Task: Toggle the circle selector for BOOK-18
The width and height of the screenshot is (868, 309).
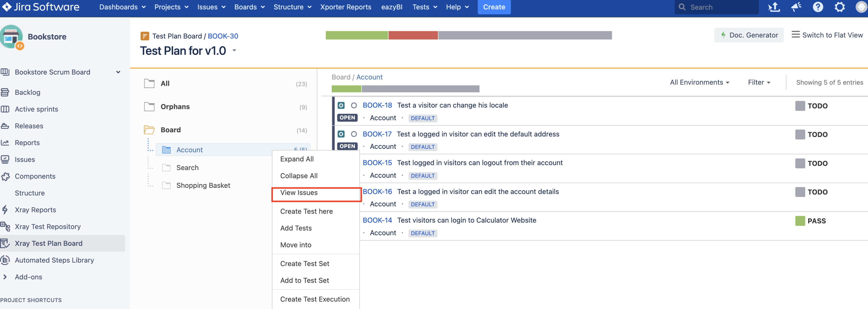Action: point(354,105)
